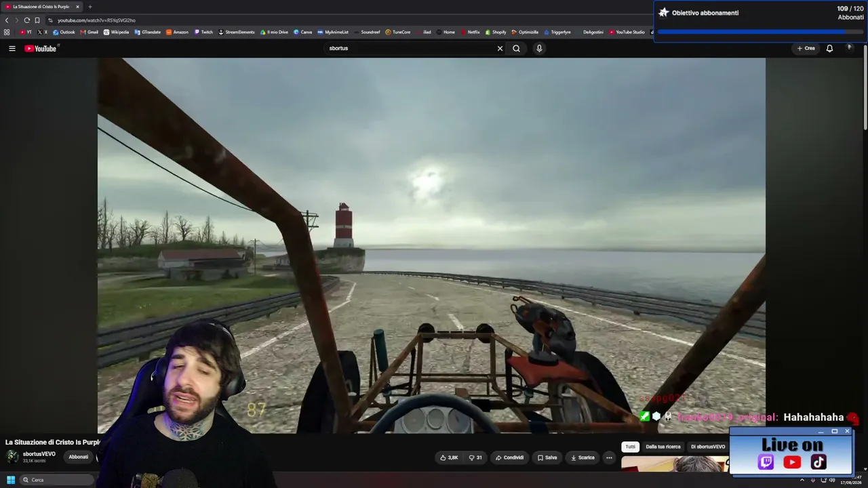Select the Tutti filter chip
Image resolution: width=868 pixels, height=488 pixels.
[631, 447]
